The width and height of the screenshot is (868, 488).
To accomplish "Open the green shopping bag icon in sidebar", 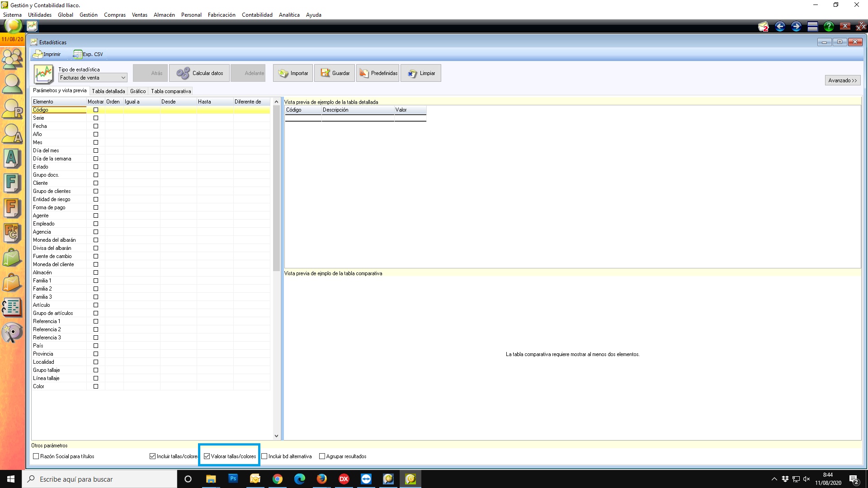I will pos(12,258).
